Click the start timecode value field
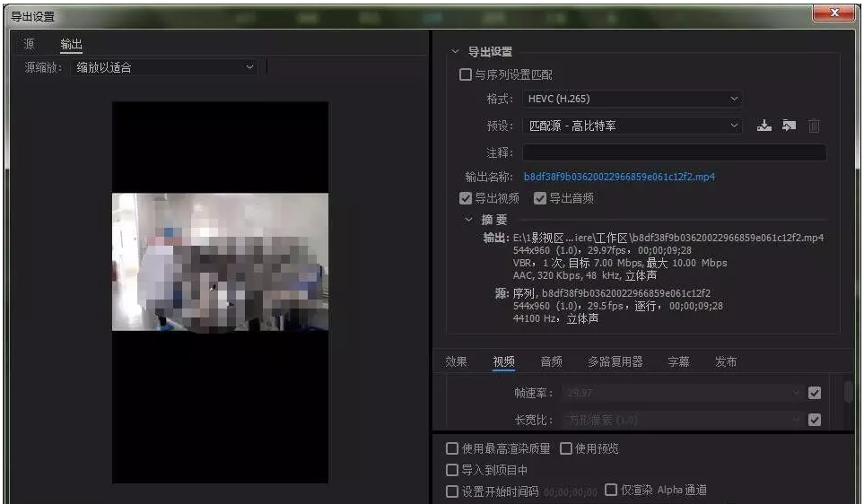The height and width of the screenshot is (504, 864). [x=571, y=491]
